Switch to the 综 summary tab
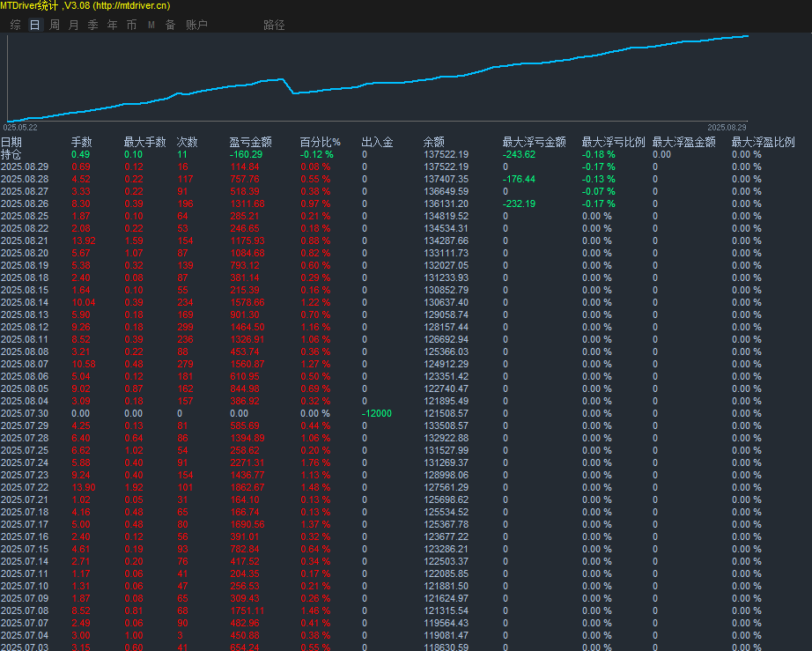This screenshot has height=651, width=812. pyautogui.click(x=15, y=25)
